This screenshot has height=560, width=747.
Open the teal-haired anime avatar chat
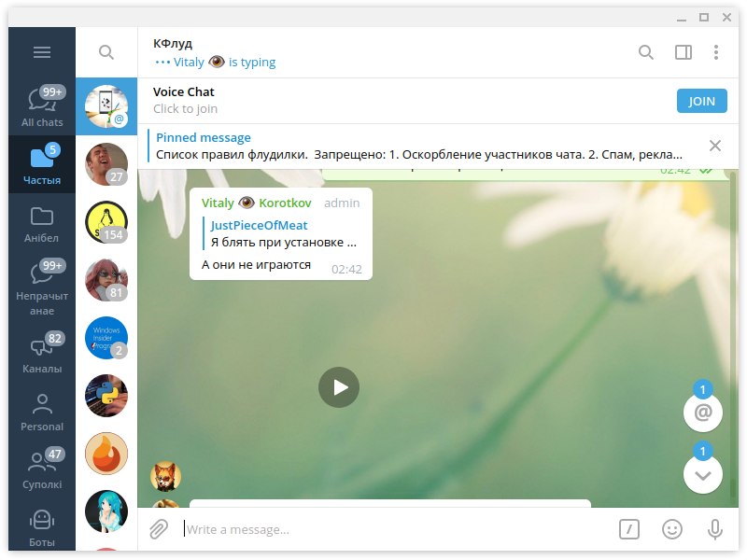click(x=106, y=511)
